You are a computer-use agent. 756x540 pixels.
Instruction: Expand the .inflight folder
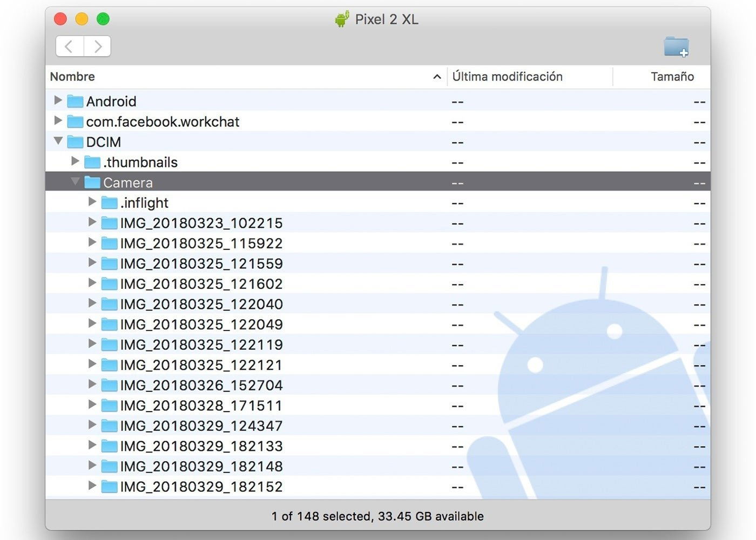(92, 202)
